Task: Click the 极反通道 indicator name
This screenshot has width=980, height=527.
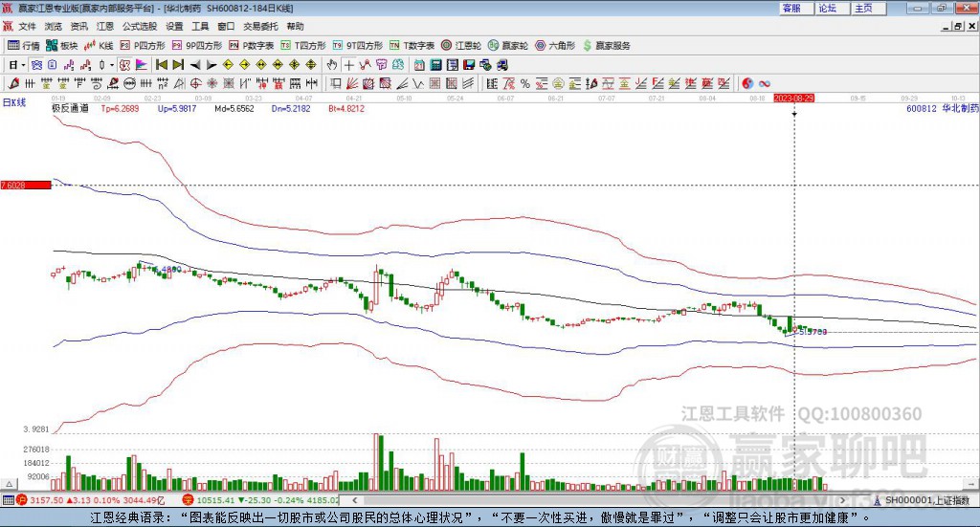Action: [70, 108]
